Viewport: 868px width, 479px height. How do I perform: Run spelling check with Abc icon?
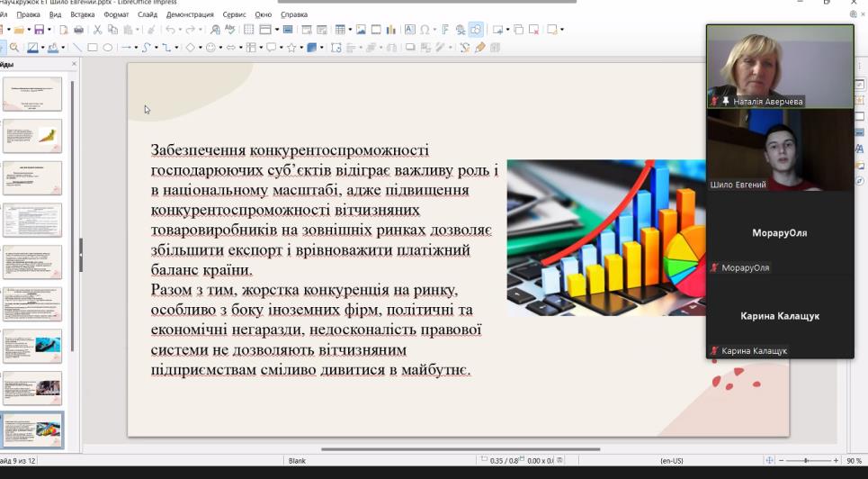(x=230, y=30)
